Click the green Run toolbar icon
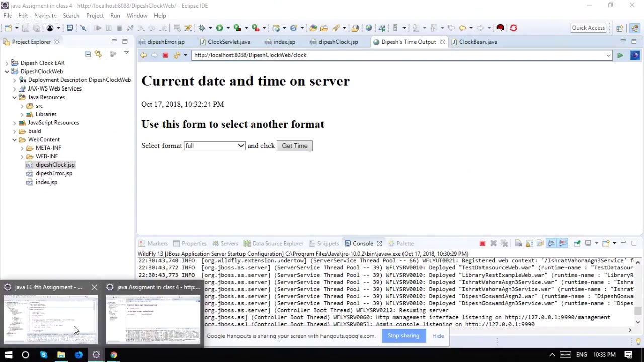Image resolution: width=644 pixels, height=362 pixels. tap(219, 28)
